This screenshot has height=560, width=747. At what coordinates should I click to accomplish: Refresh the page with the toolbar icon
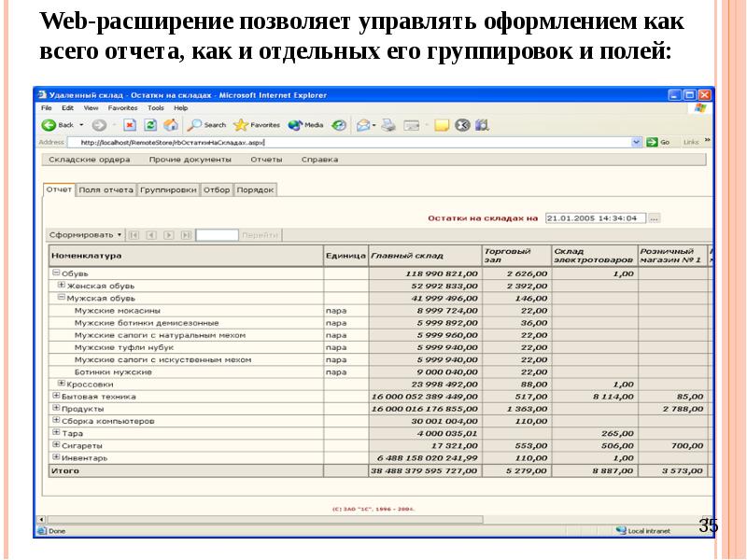149,124
